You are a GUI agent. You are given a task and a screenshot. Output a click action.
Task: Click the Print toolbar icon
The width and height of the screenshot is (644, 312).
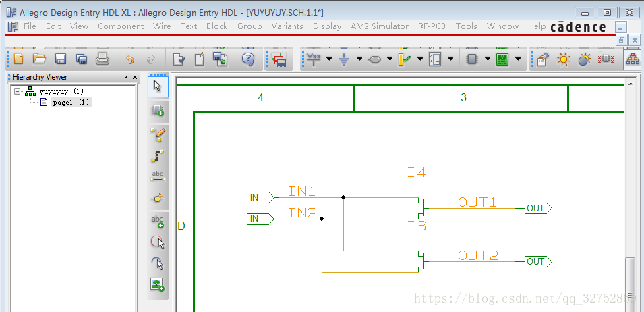(x=103, y=59)
